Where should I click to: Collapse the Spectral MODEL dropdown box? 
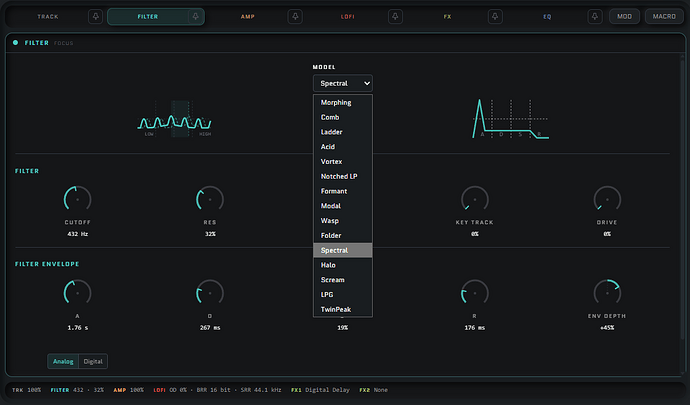[343, 83]
